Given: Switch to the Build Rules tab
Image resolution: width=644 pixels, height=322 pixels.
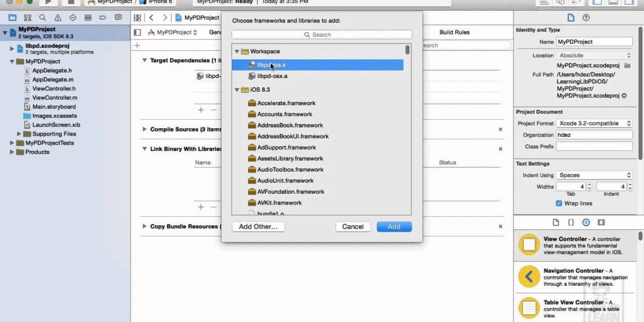Looking at the screenshot, I should click(454, 32).
